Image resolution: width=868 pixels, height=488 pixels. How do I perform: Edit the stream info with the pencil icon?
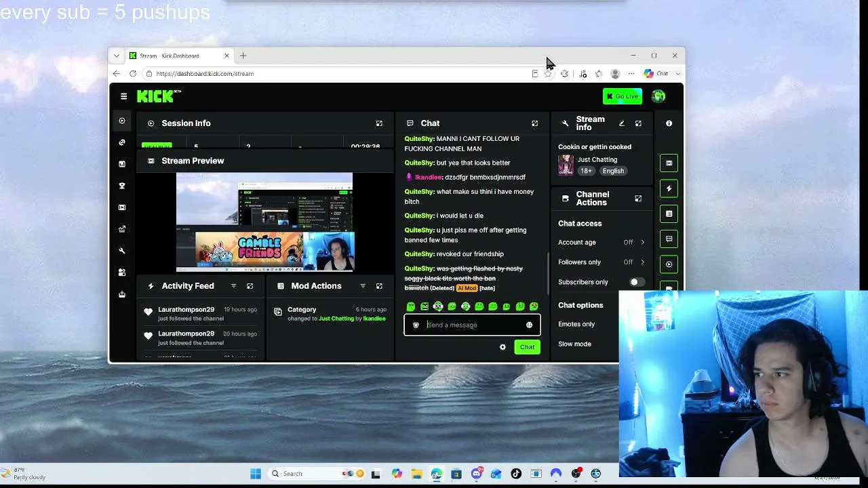[622, 123]
